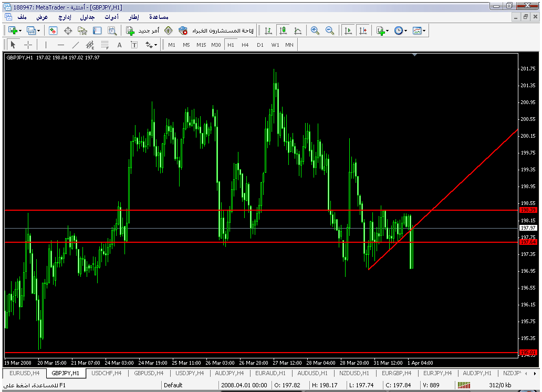Open the Market Watch window icon
The width and height of the screenshot is (542, 392).
(x=53, y=31)
